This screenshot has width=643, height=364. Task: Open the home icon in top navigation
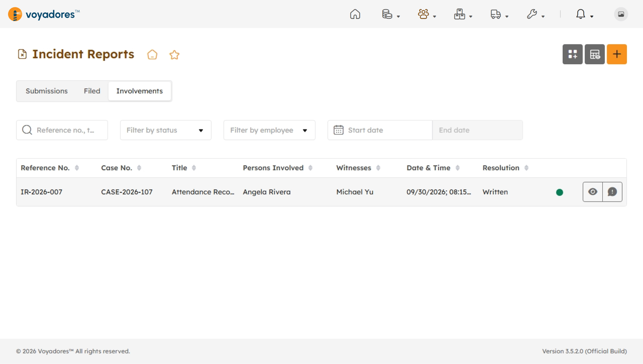355,14
